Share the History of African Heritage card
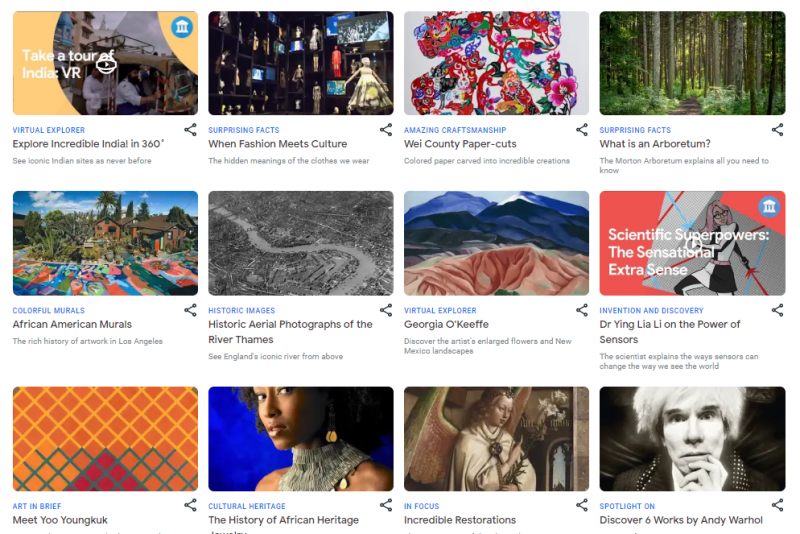 [x=386, y=505]
